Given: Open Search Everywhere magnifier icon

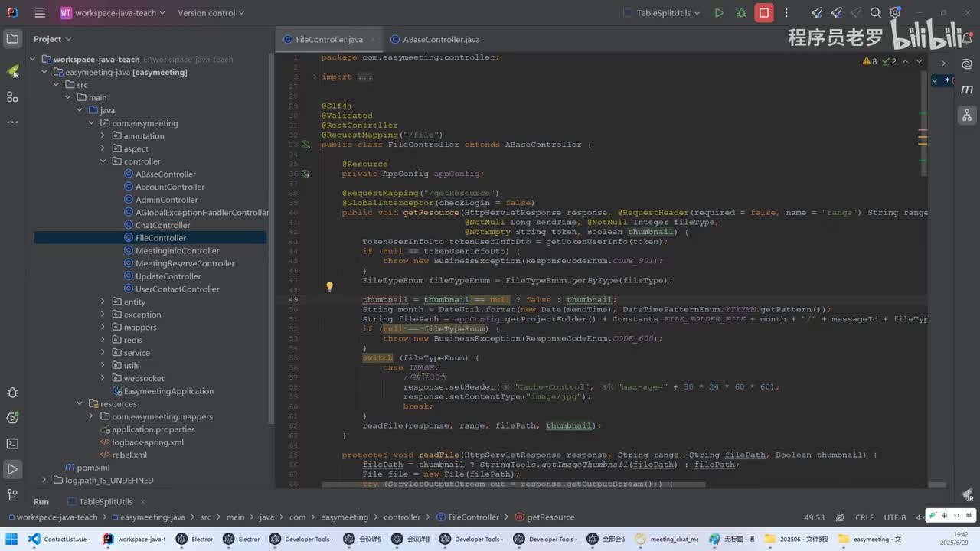Looking at the screenshot, I should (876, 13).
